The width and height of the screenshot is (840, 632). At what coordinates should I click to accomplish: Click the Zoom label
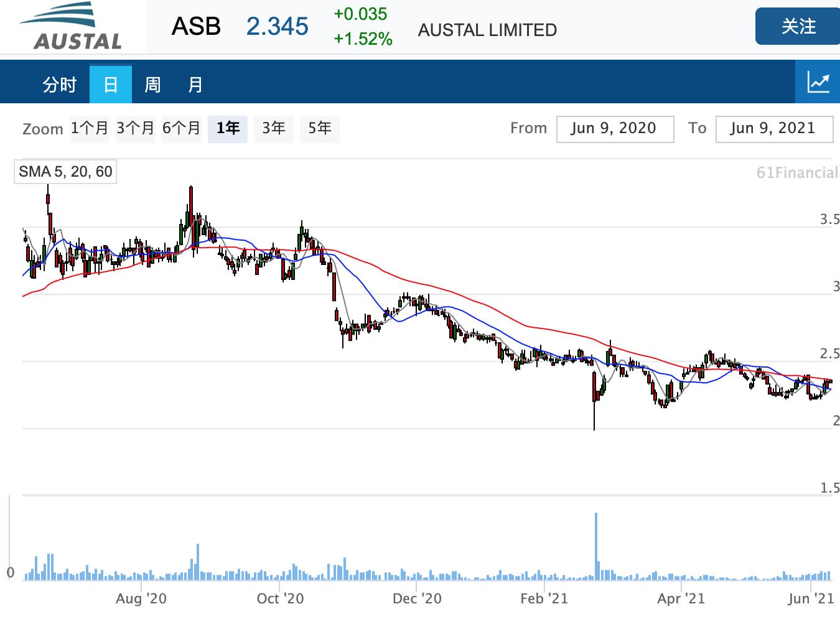(x=43, y=129)
